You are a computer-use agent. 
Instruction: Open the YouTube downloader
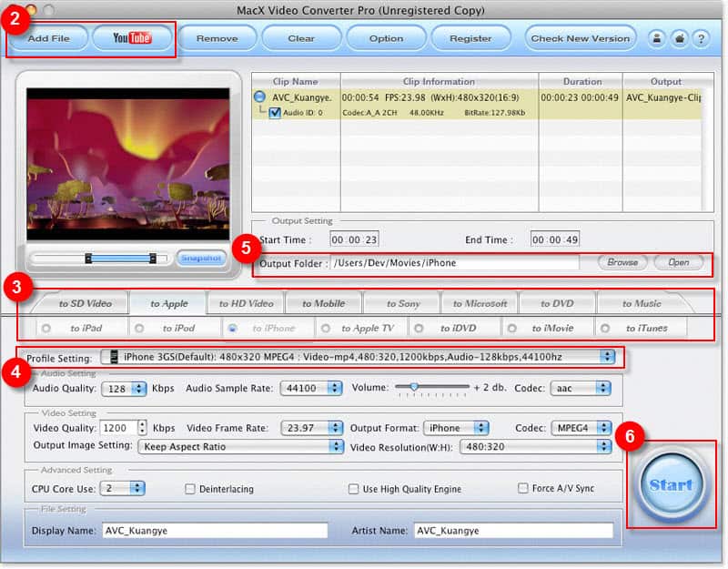click(x=131, y=38)
